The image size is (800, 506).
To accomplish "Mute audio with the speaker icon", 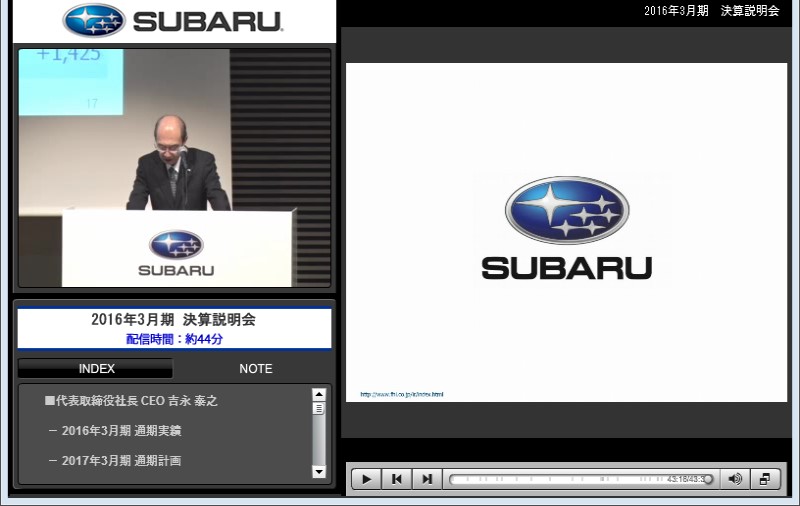I will [735, 479].
